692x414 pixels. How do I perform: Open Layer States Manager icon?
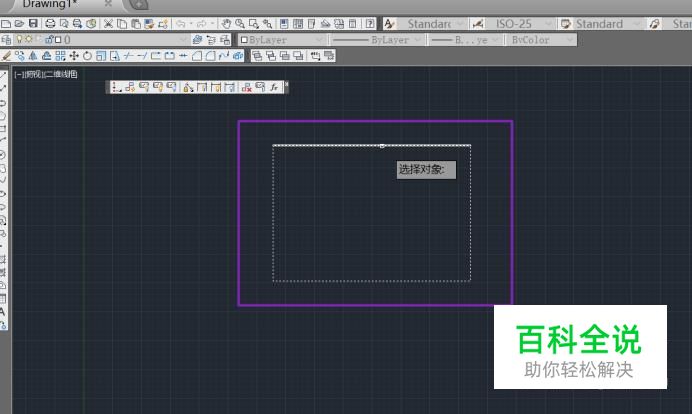(225, 40)
